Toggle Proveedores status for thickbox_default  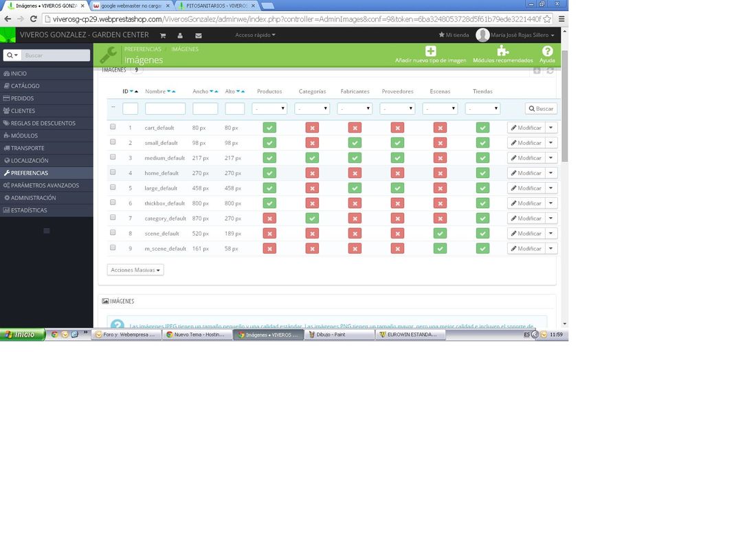click(397, 203)
